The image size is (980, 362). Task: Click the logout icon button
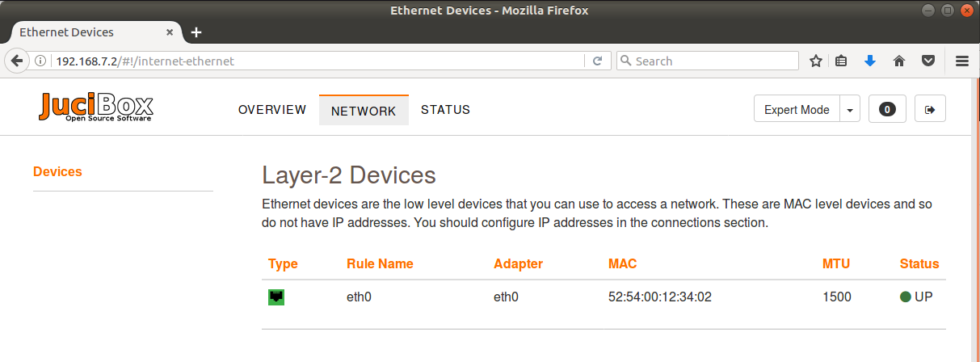pos(930,110)
